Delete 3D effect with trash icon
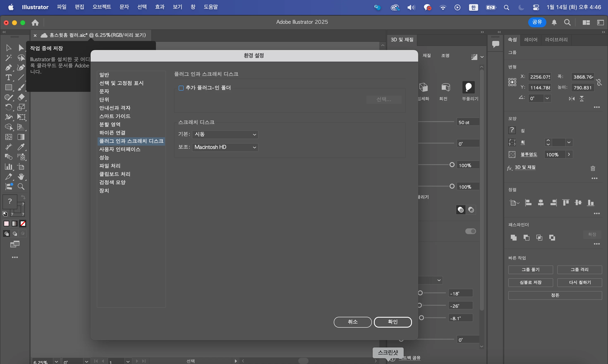This screenshot has width=608, height=364. click(x=593, y=168)
